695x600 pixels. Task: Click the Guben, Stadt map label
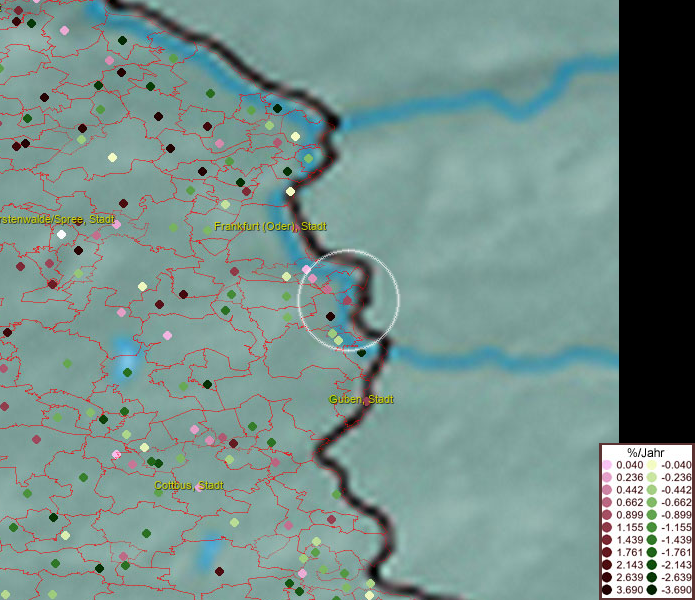coord(361,399)
